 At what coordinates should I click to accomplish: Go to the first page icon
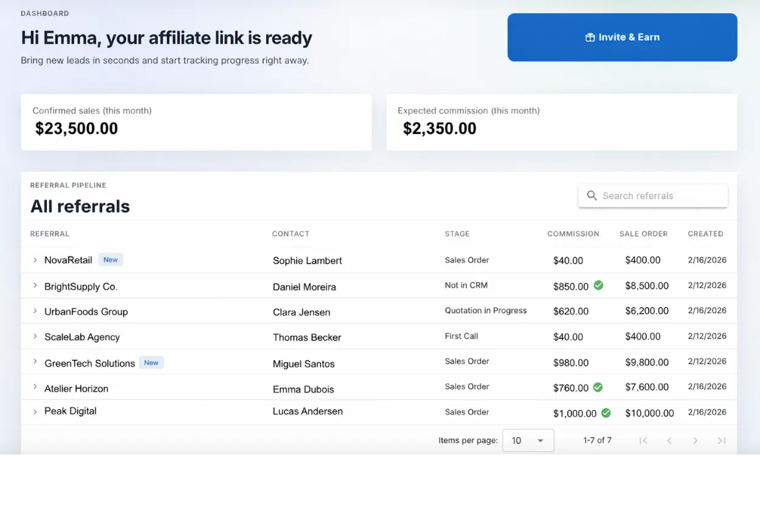point(643,441)
